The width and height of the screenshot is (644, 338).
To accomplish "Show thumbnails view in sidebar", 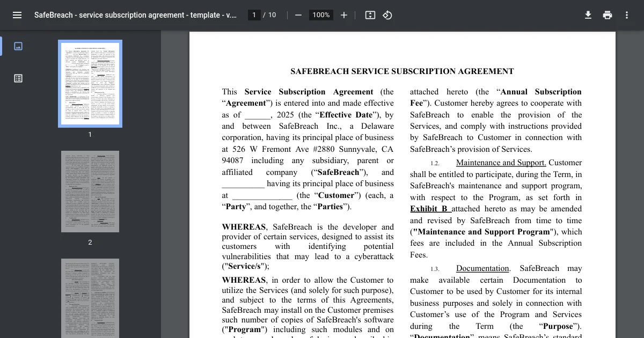I will (18, 46).
